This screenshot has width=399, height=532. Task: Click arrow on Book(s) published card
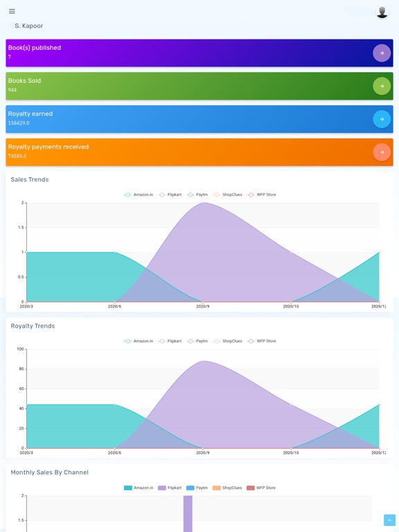382,53
